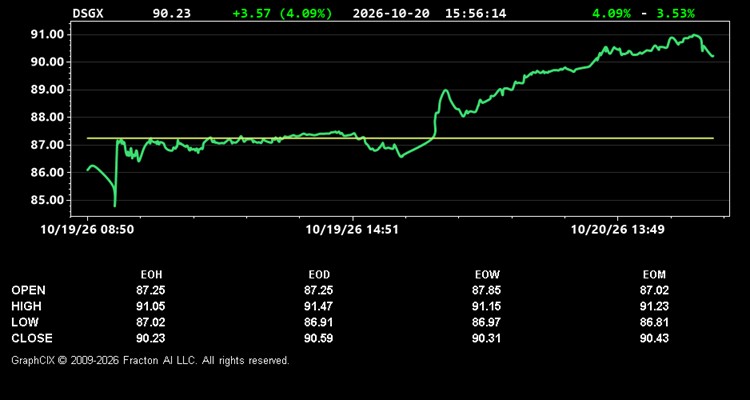The width and height of the screenshot is (750, 400).
Task: Click the 89.00 y-axis label
Action: 47,90
